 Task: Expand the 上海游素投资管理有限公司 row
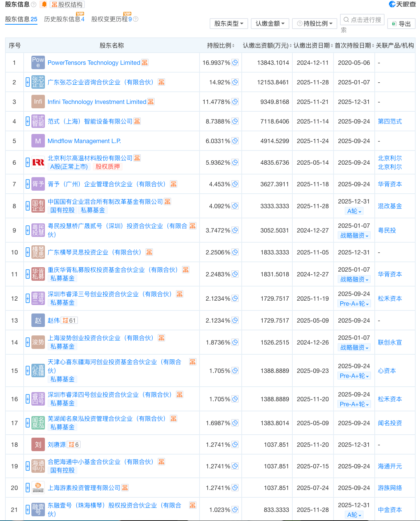click(28, 488)
